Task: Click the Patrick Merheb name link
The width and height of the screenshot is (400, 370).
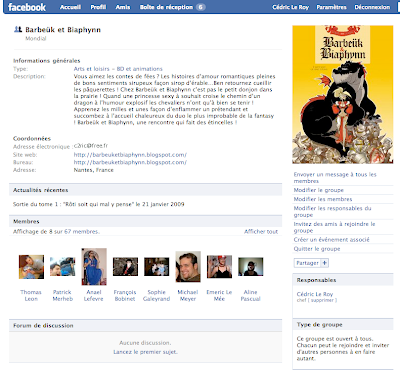Action: point(62,296)
